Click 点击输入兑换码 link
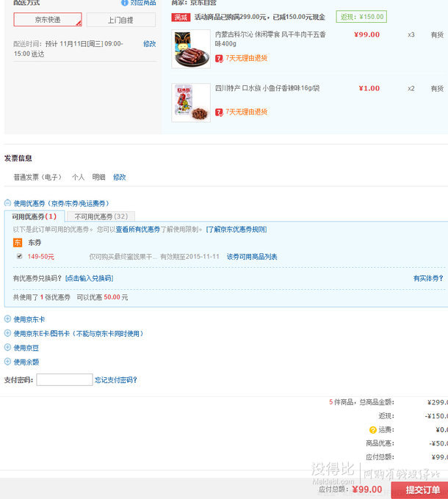448x499 pixels. (x=89, y=278)
